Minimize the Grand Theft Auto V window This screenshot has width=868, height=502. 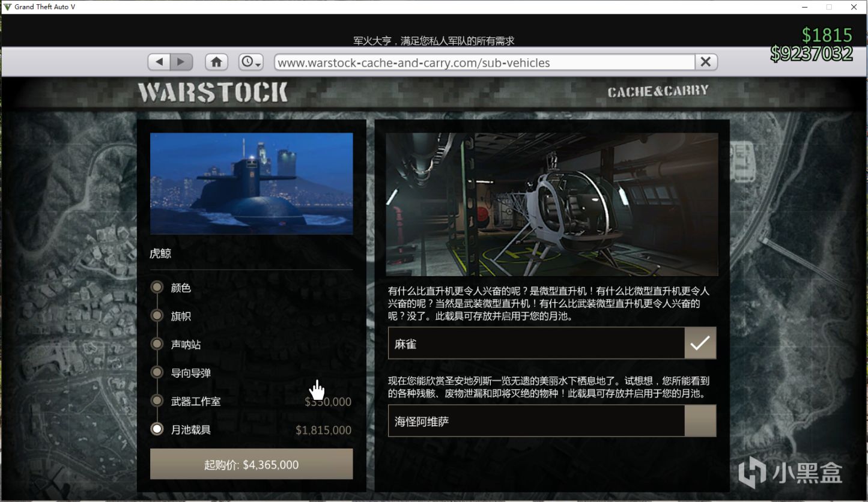click(804, 7)
